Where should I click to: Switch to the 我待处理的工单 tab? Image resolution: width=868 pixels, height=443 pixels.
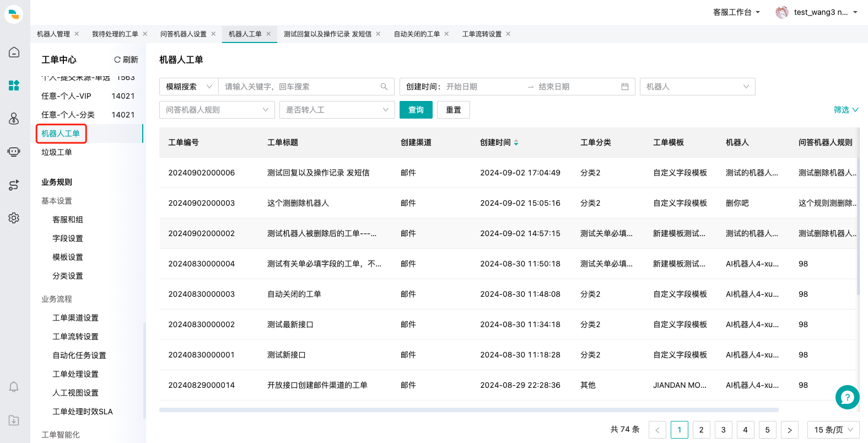point(115,34)
